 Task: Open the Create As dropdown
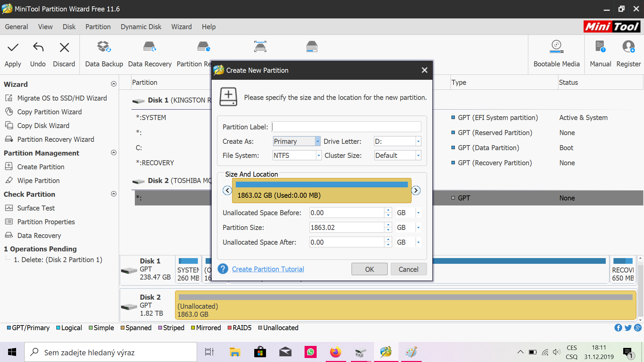[x=317, y=141]
